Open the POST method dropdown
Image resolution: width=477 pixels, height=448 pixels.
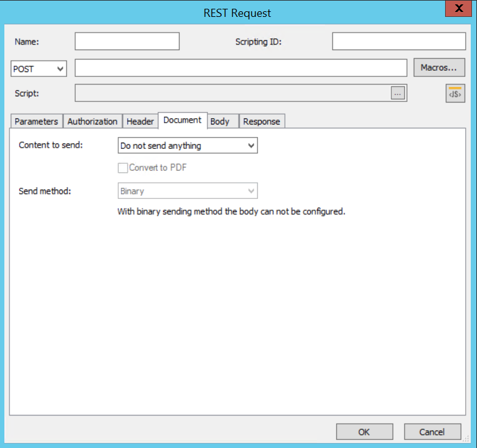(39, 69)
